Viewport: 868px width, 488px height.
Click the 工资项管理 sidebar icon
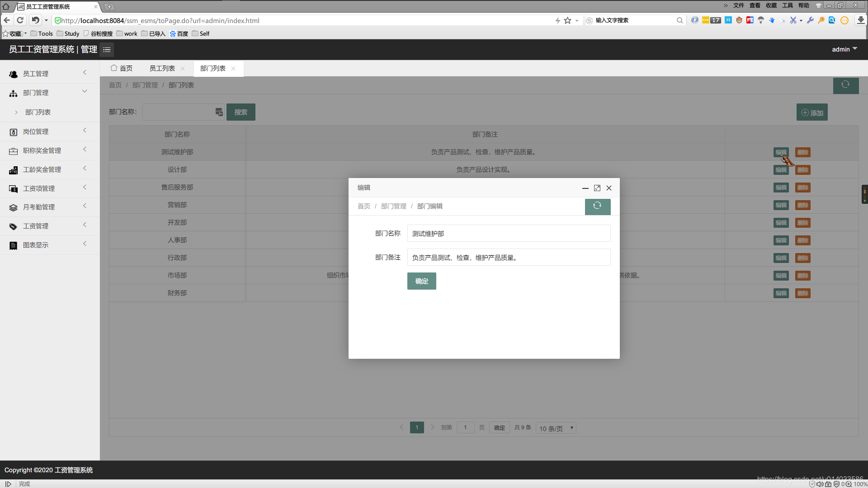[x=14, y=189]
